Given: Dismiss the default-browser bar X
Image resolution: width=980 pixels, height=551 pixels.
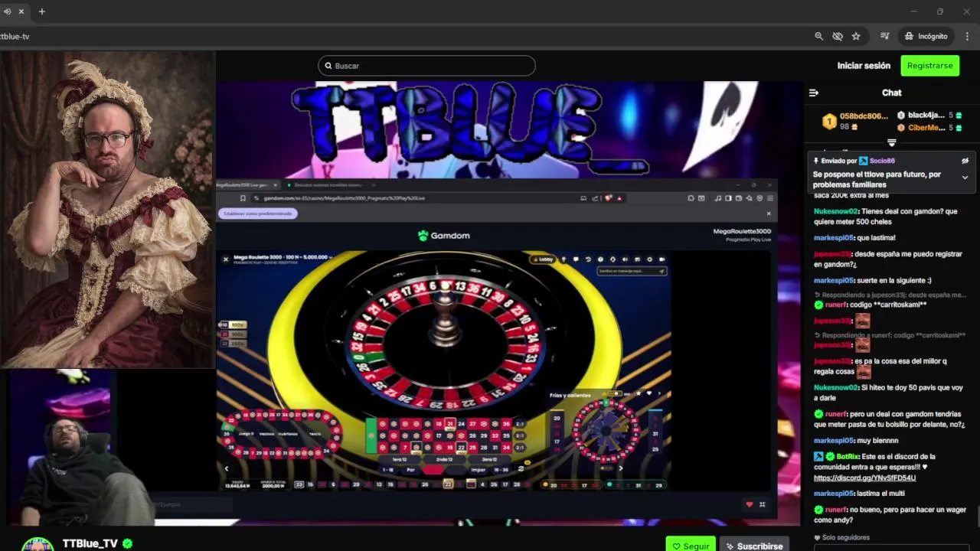Looking at the screenshot, I should pyautogui.click(x=769, y=214).
